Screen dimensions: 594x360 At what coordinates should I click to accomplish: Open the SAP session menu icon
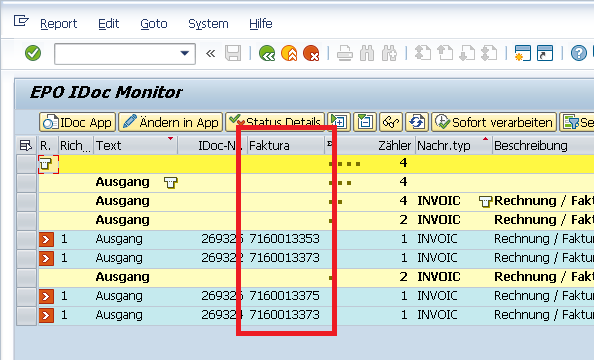click(x=21, y=20)
